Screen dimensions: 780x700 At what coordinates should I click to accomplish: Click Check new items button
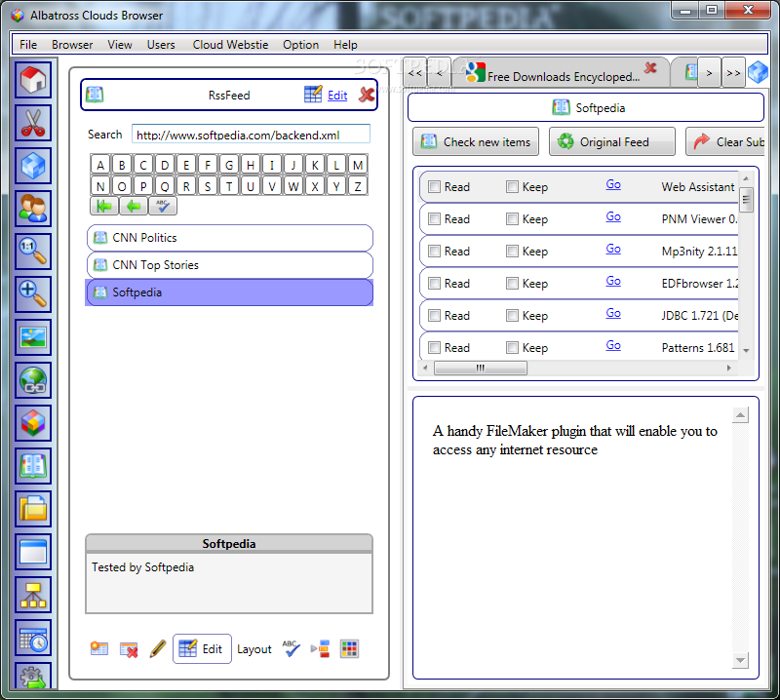476,141
